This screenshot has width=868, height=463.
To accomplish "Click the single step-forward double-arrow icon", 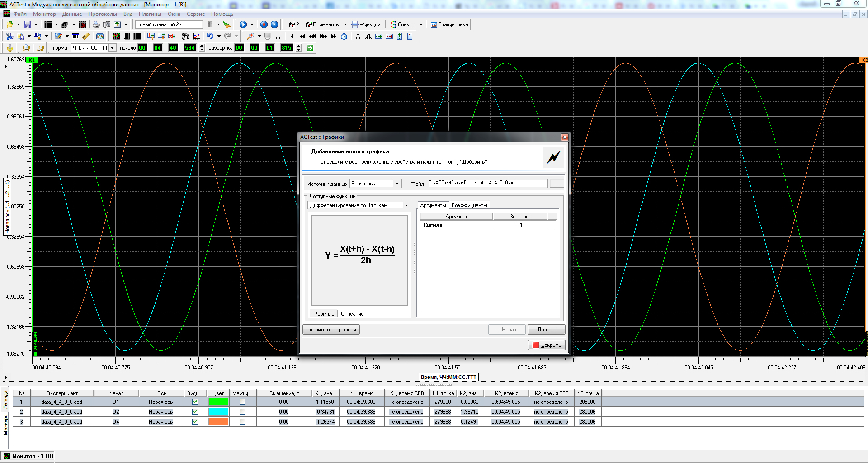I will pos(334,36).
